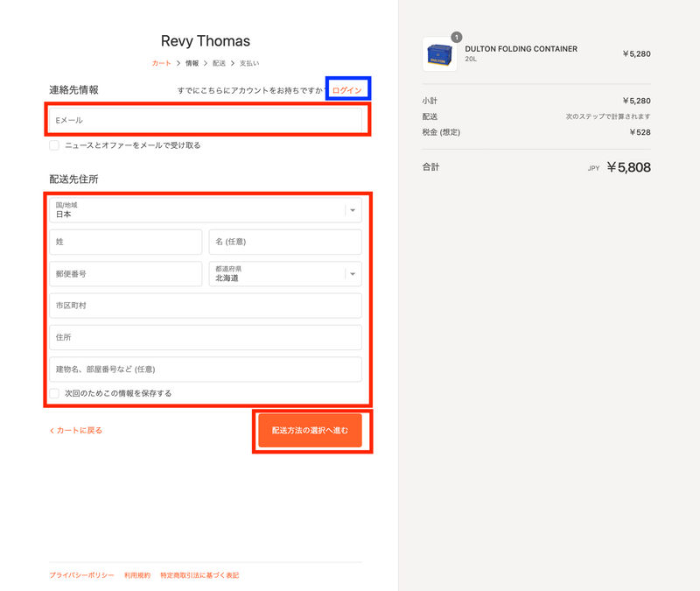Click the 合計 amount ￥5,808

point(628,167)
